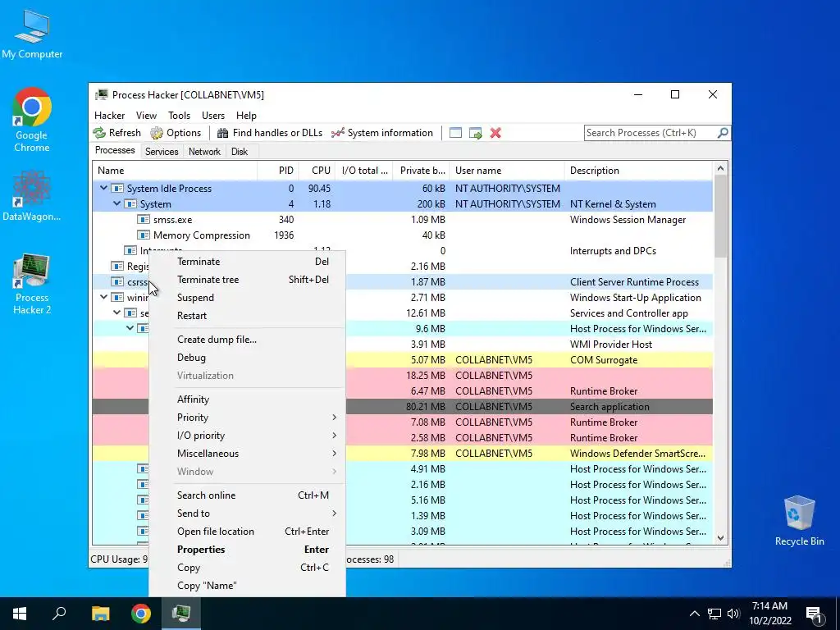Sort by the CPU column header
840x630 pixels.
(x=317, y=171)
